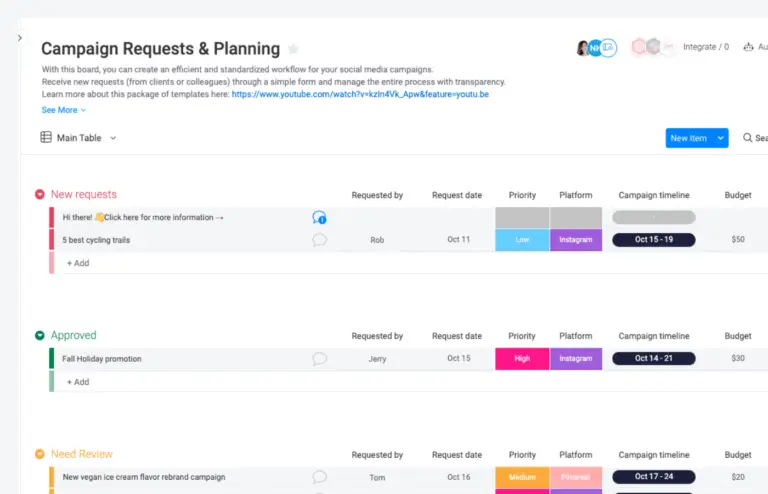768x494 pixels.
Task: Click the Automate robot icon
Action: [x=750, y=47]
